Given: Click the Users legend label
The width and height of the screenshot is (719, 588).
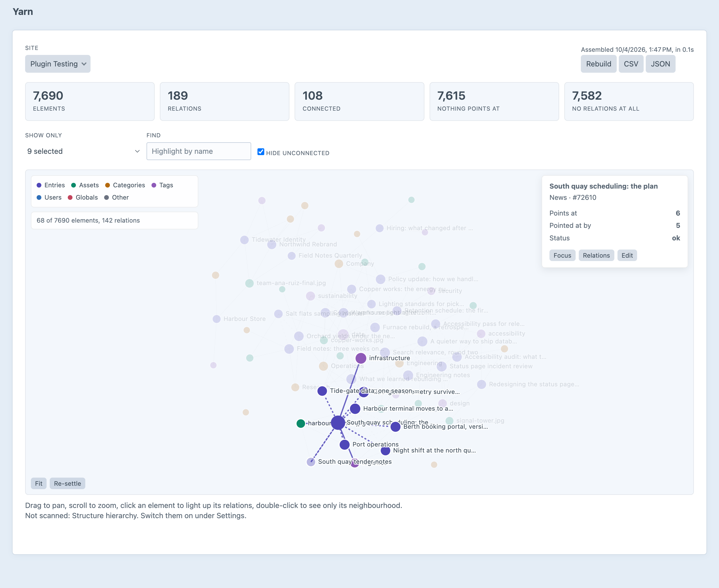Looking at the screenshot, I should (53, 197).
